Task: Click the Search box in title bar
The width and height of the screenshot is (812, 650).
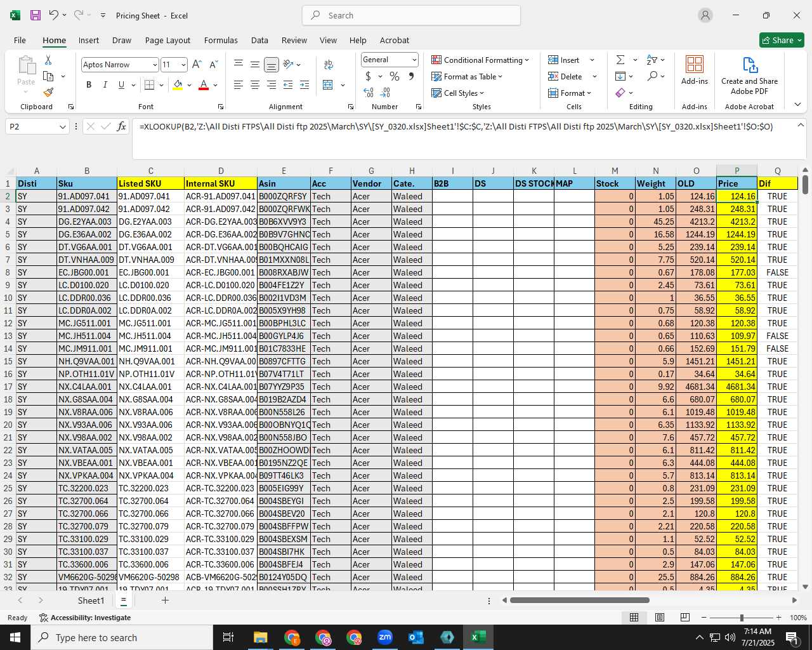Action: 411,15
